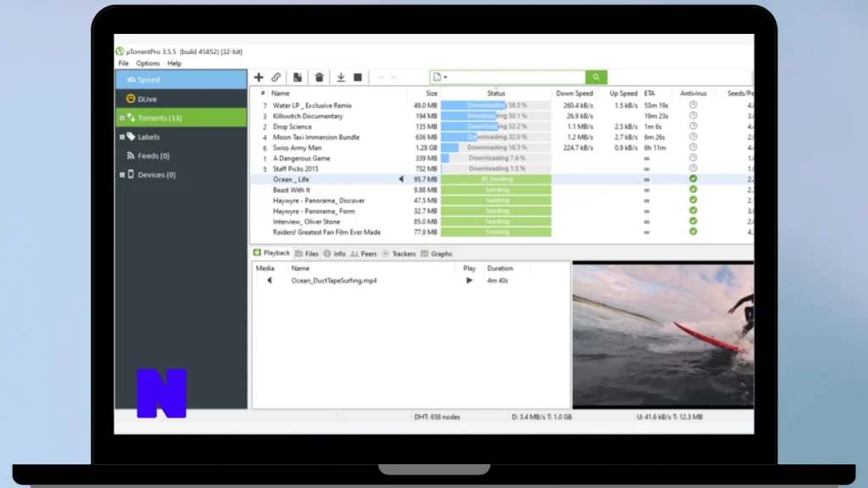The image size is (868, 488).
Task: Select the A Dangerous Game torrent
Action: pos(301,158)
